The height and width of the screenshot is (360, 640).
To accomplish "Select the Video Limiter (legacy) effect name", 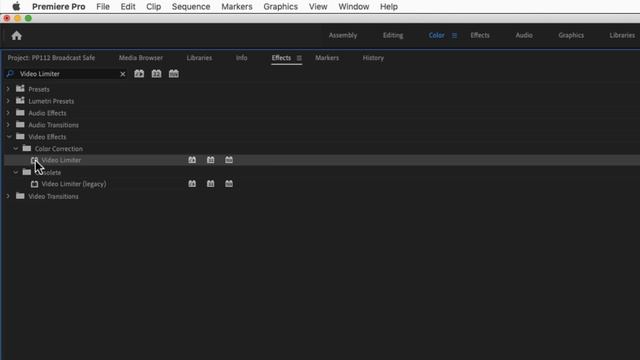I will click(x=74, y=184).
